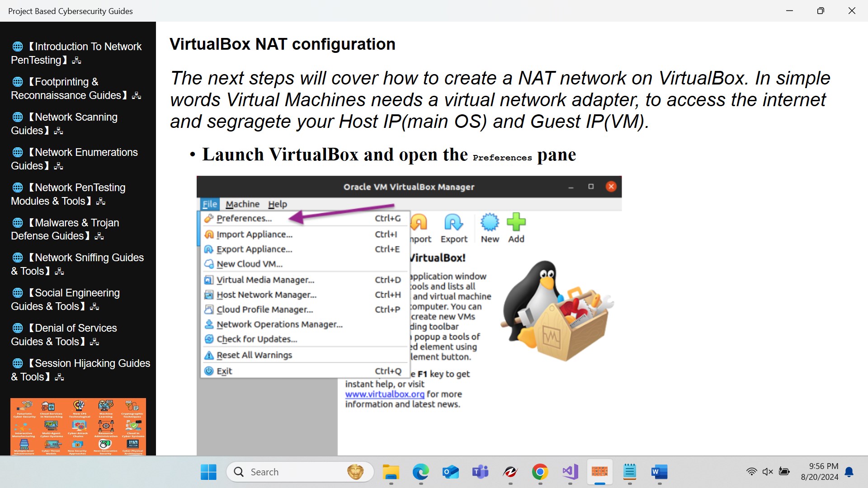Click the orange cybersecurity topics thumbnail

[x=78, y=426]
